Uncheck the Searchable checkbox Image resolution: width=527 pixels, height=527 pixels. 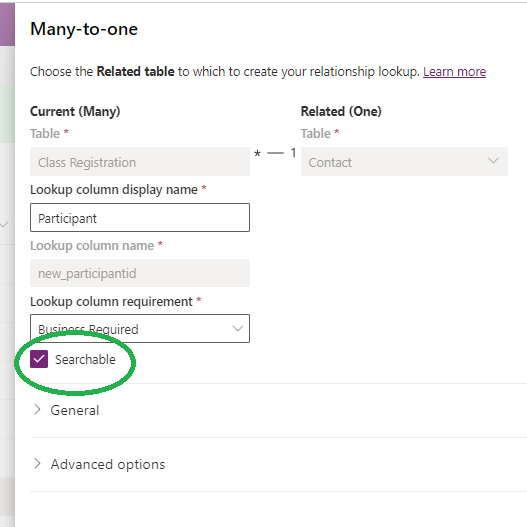click(x=39, y=359)
